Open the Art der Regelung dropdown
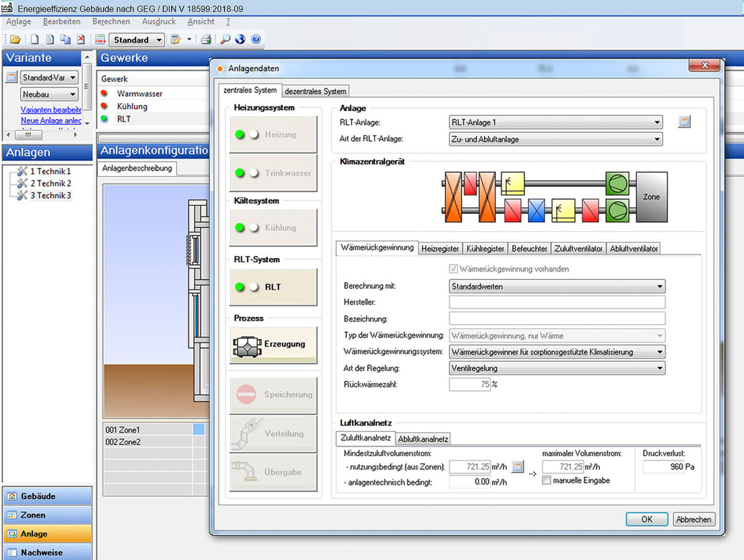This screenshot has width=744, height=560. pos(557,368)
